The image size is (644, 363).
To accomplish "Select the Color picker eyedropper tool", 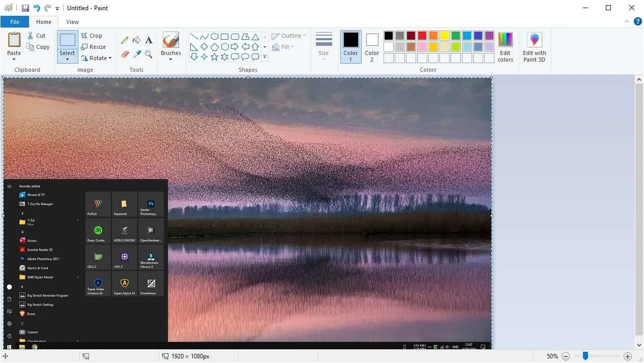I will pyautogui.click(x=137, y=54).
